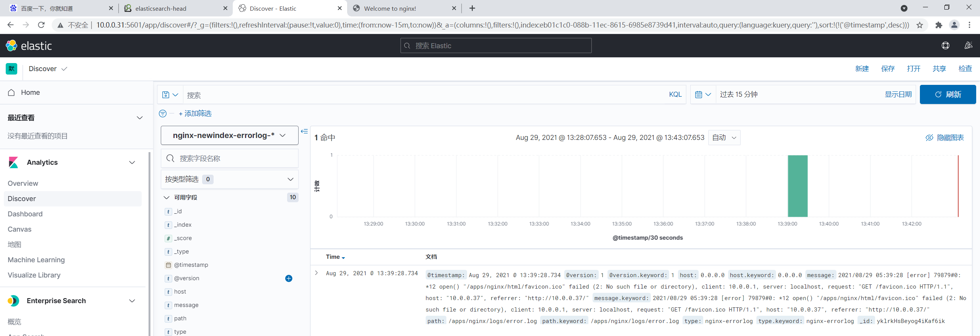Image resolution: width=980 pixels, height=336 pixels.
Task: Open browser extensions puzzle icon
Action: [x=939, y=25]
